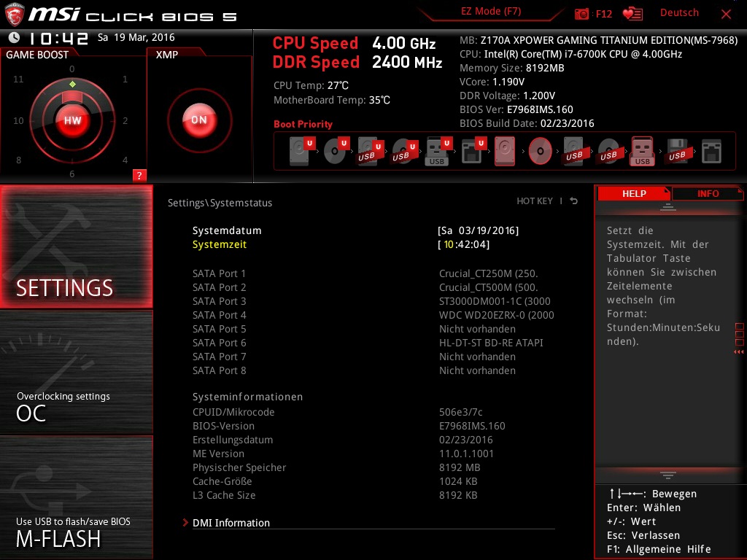This screenshot has height=560, width=747.
Task: Open the Deutsch language selector
Action: (x=679, y=13)
